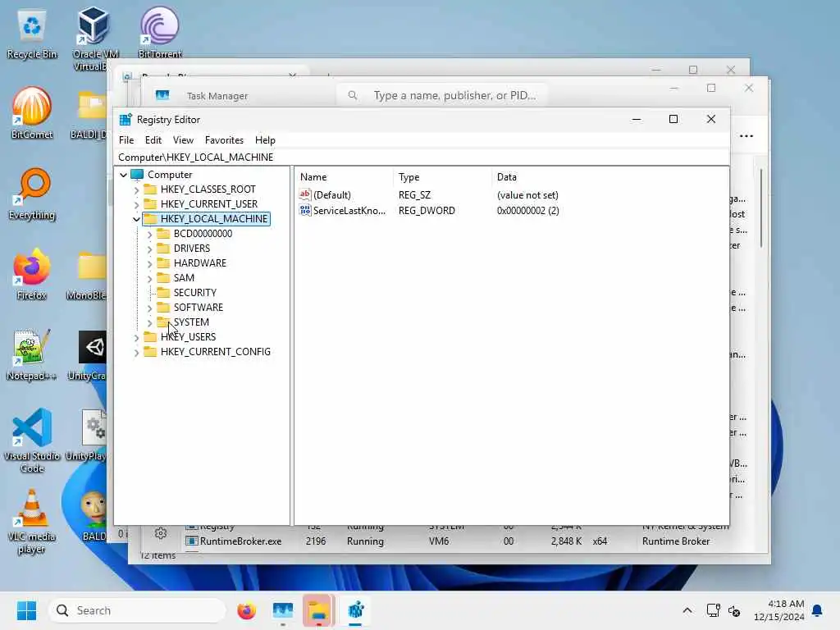Click the network status tray icon
Screen dimensions: 840x630
(713, 610)
